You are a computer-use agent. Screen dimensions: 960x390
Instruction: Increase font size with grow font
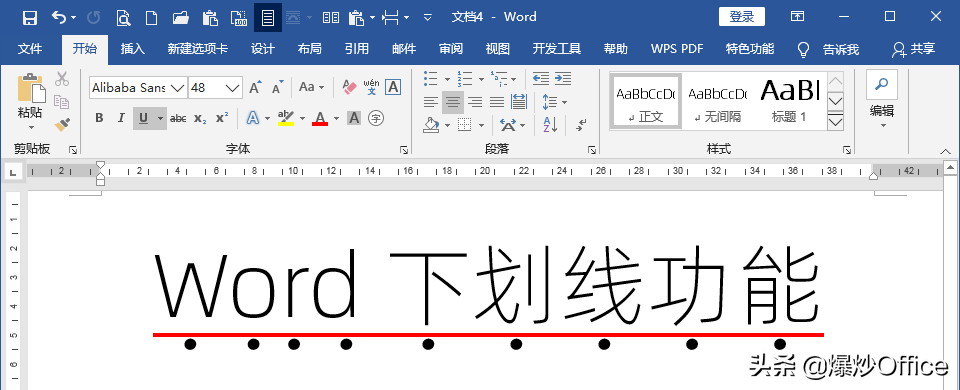[x=255, y=88]
